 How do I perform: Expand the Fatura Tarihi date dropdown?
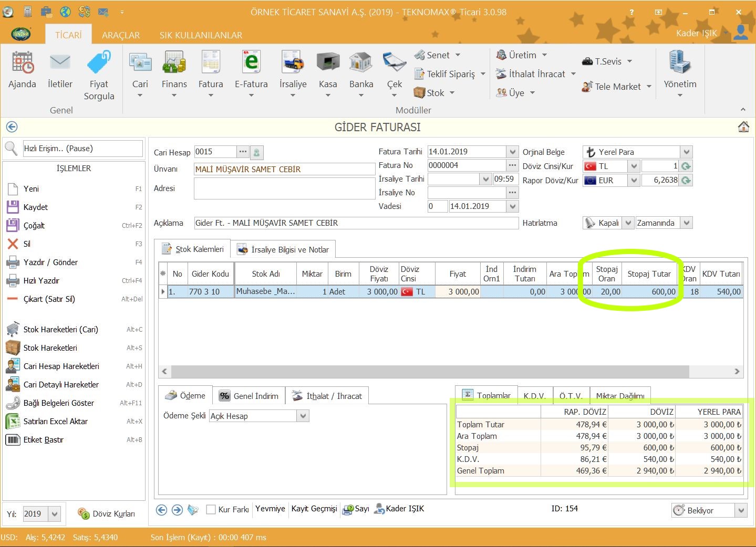(x=513, y=152)
